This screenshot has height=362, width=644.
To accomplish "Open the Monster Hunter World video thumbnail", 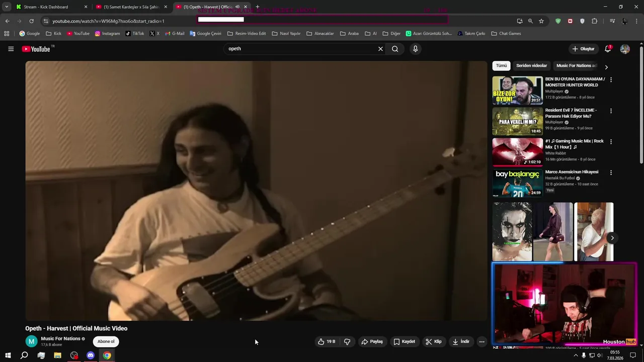I will (517, 90).
